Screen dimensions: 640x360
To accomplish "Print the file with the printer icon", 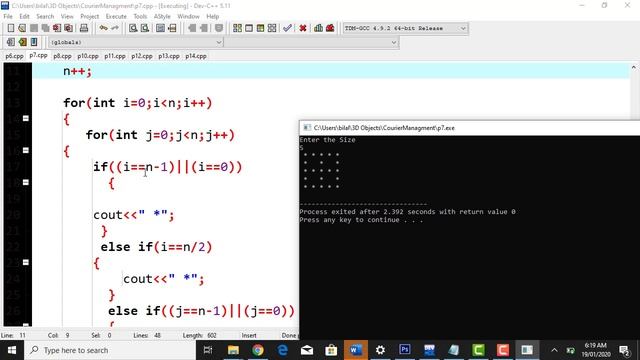I will (x=84, y=28).
